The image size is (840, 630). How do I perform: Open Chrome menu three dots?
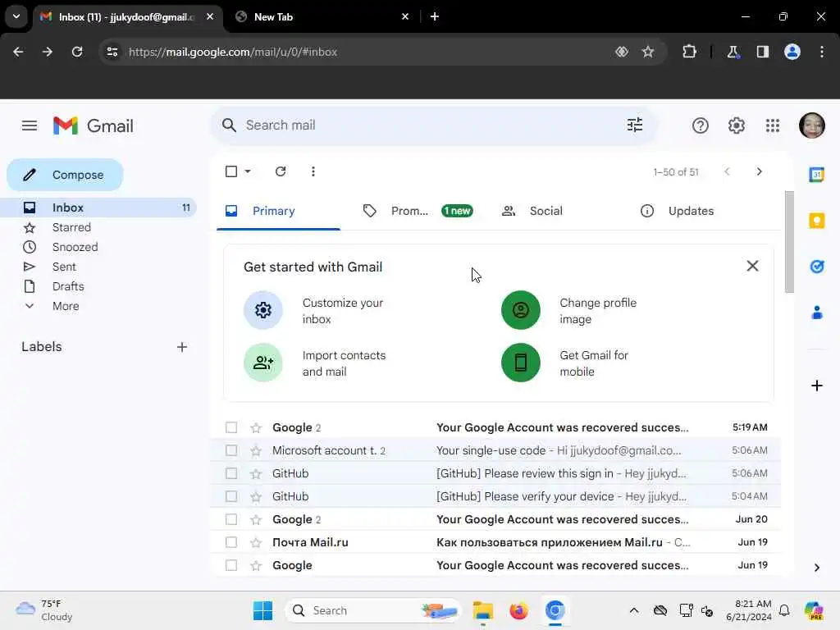(x=822, y=52)
